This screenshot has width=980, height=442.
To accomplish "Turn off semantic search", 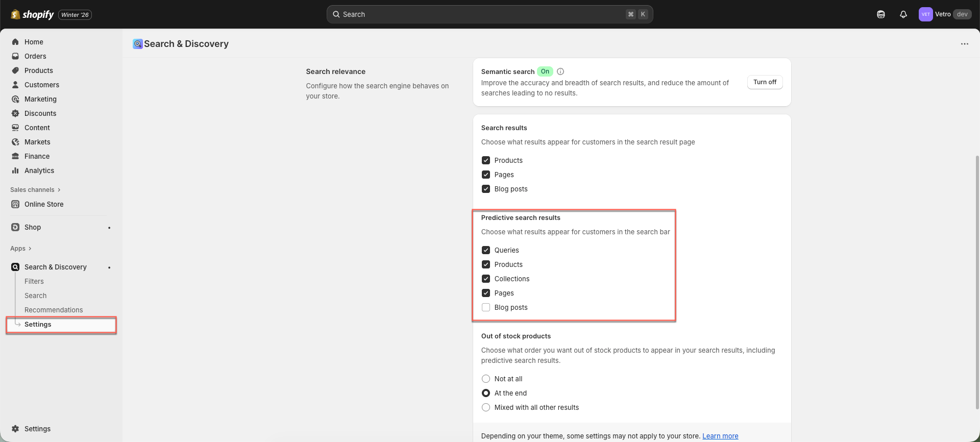I will point(764,82).
